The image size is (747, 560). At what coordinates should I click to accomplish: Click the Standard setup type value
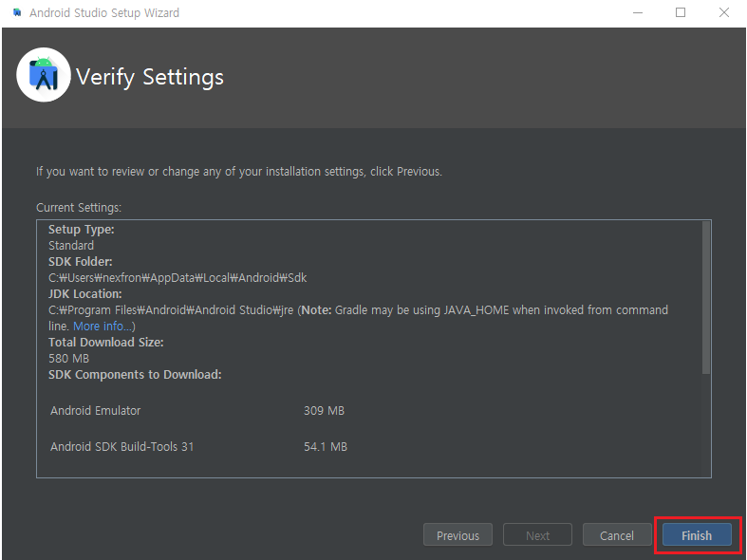pyautogui.click(x=71, y=245)
